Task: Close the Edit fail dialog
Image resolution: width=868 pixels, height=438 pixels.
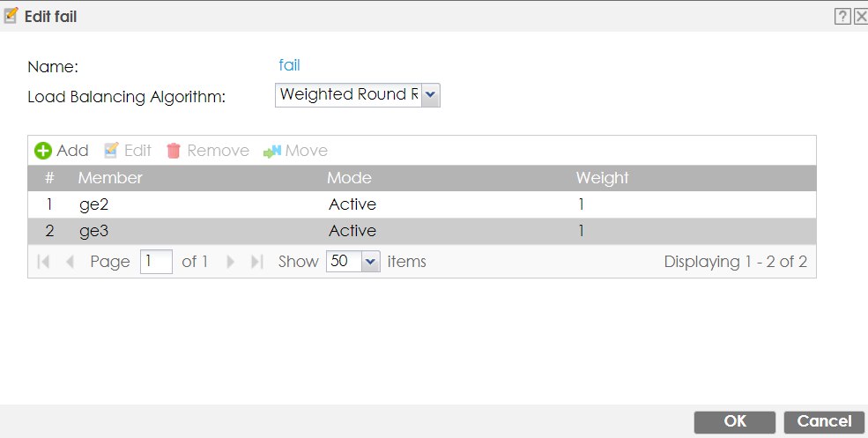Action: pos(860,16)
